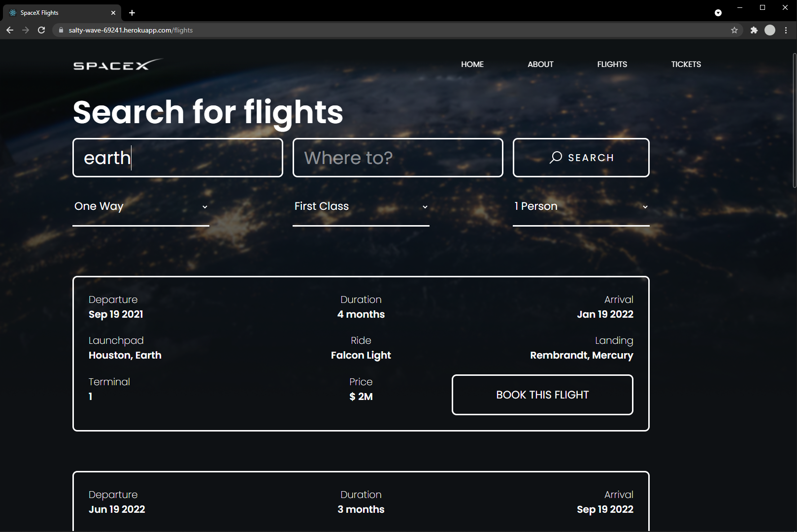Click the tab search dropdown icon
This screenshot has height=532, width=797.
click(718, 13)
